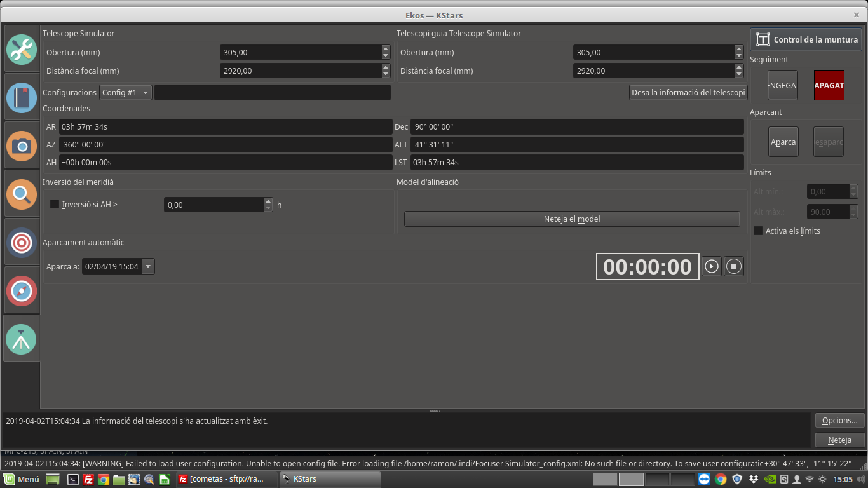Click the configuration name text field
868x488 pixels.
273,93
